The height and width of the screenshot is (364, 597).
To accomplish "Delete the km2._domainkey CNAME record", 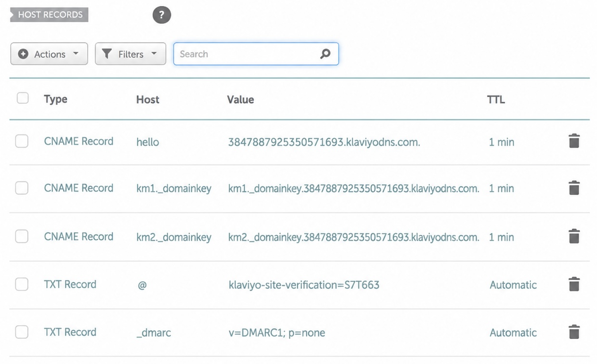I will pos(574,236).
